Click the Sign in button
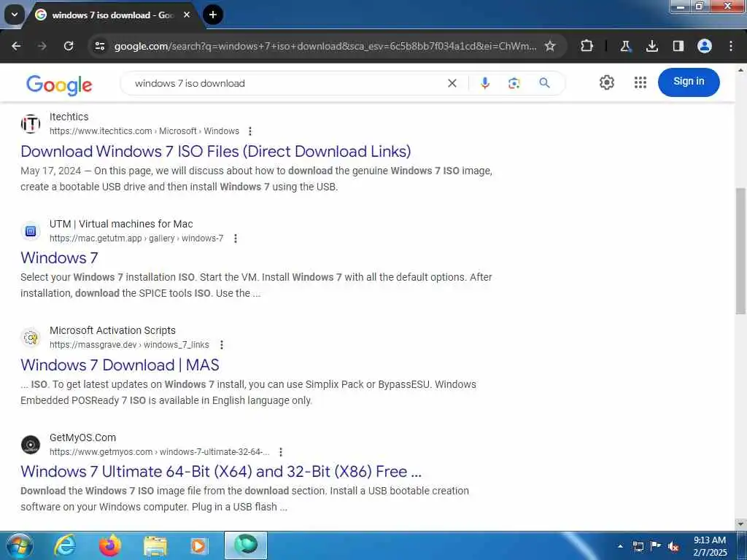This screenshot has width=747, height=560. coord(689,82)
